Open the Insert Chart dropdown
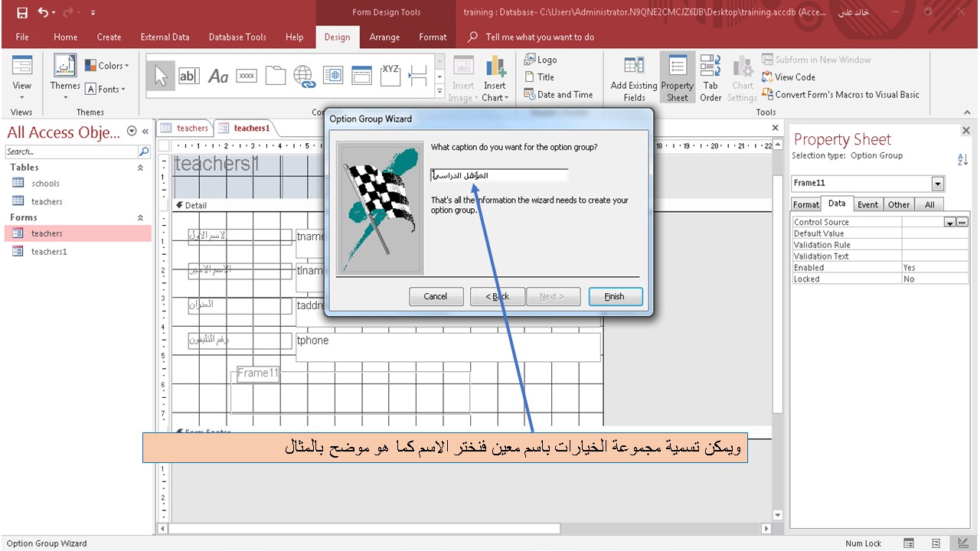The width and height of the screenshot is (980, 551). (495, 97)
